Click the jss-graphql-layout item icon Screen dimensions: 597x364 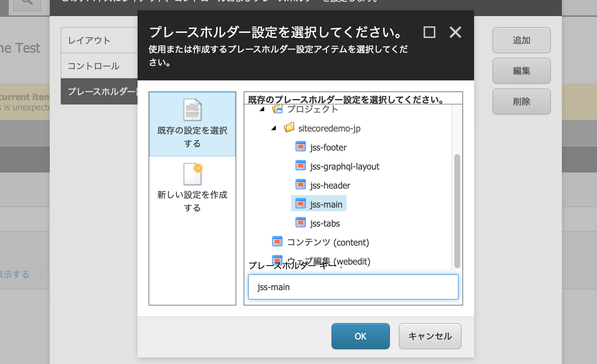tap(300, 166)
